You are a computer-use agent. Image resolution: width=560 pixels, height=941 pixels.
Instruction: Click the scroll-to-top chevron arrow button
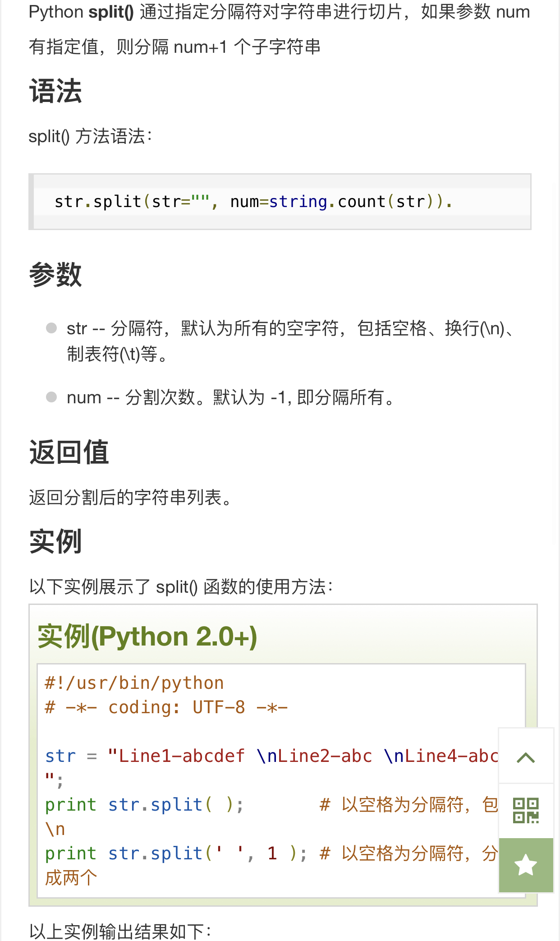point(526,757)
